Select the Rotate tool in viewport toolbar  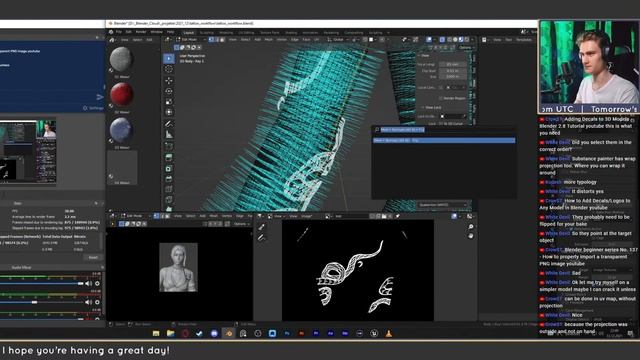click(x=169, y=91)
